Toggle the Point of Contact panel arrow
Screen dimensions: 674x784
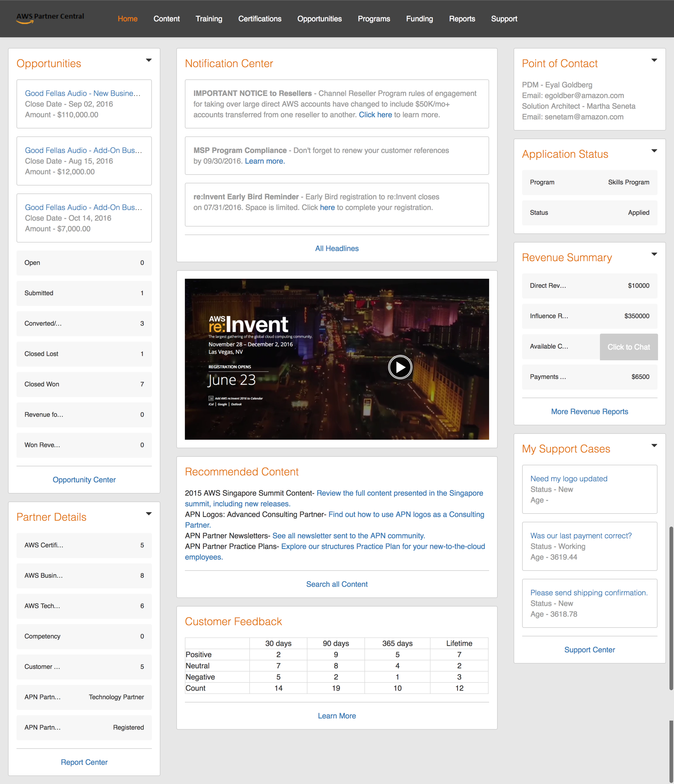click(x=654, y=60)
